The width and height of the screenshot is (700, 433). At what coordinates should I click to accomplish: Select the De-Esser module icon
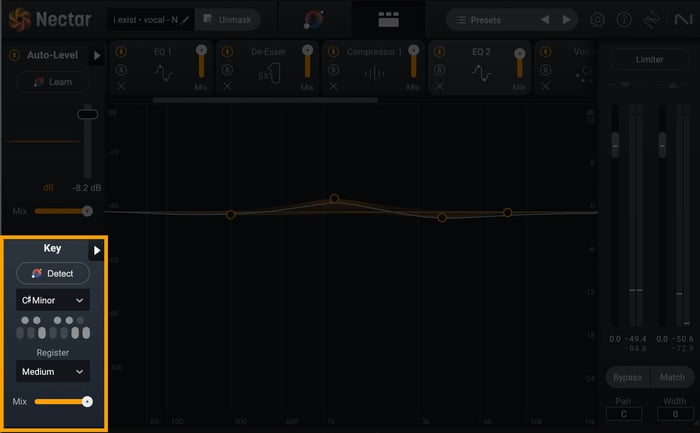pyautogui.click(x=269, y=74)
